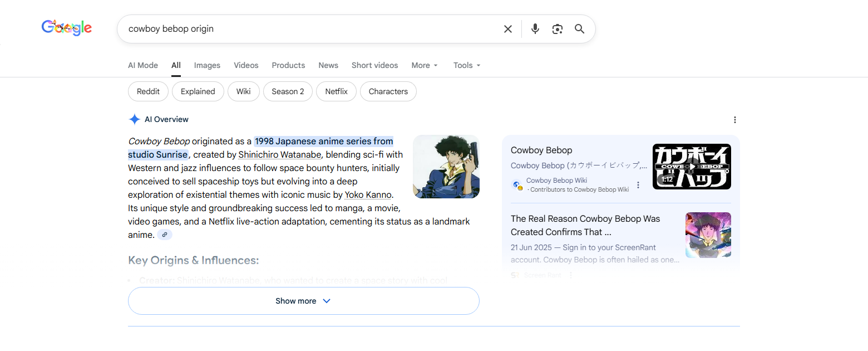Select the Season 2 filter chip
The width and height of the screenshot is (868, 351).
[x=288, y=91]
